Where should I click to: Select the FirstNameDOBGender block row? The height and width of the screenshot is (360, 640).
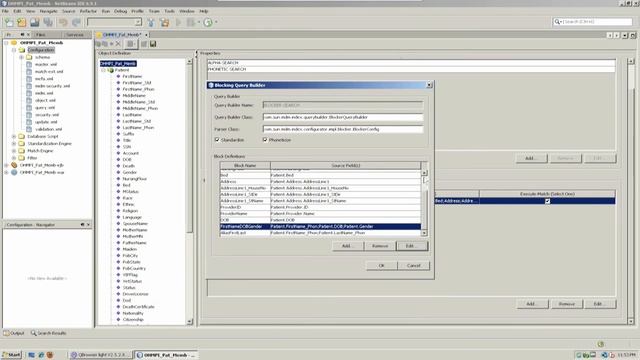point(320,226)
